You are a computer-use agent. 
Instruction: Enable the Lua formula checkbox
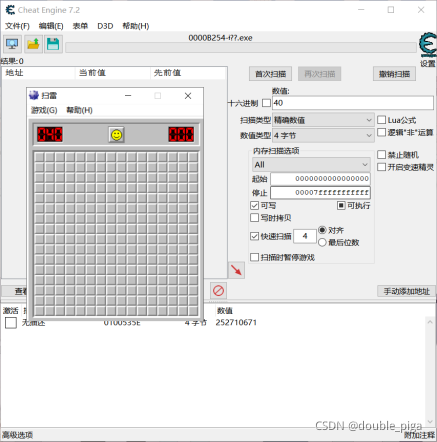382,120
